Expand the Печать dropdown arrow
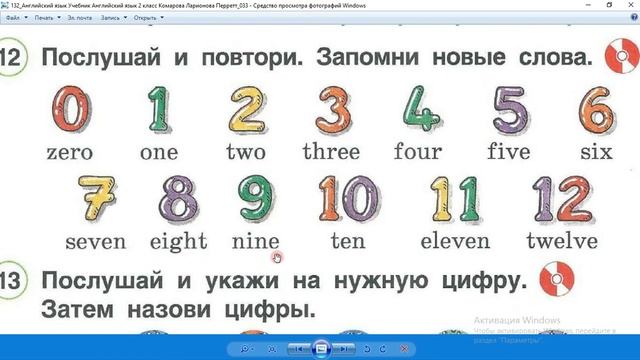Image resolution: width=640 pixels, height=360 pixels. tap(59, 18)
